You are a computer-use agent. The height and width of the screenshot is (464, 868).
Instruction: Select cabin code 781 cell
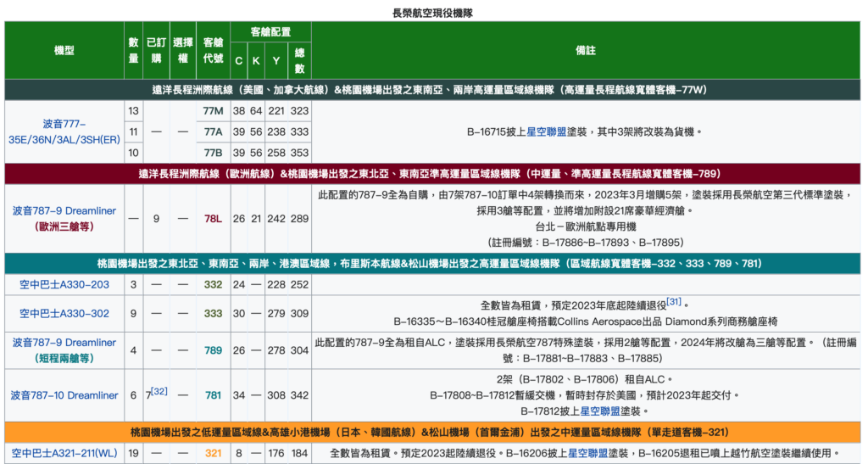(213, 395)
